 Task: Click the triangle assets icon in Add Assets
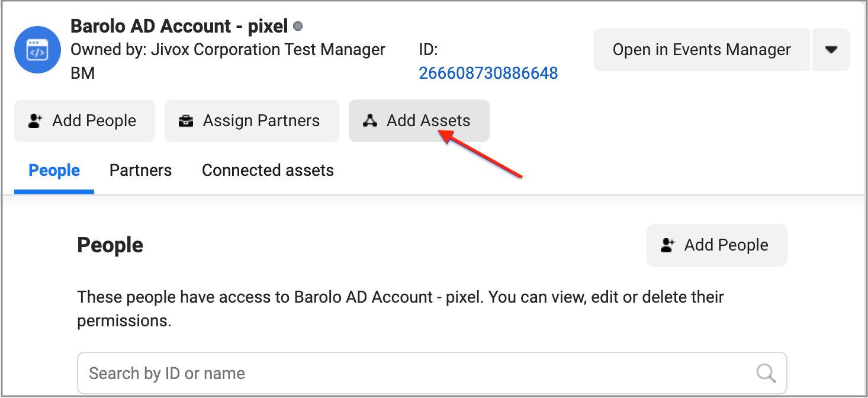[370, 121]
